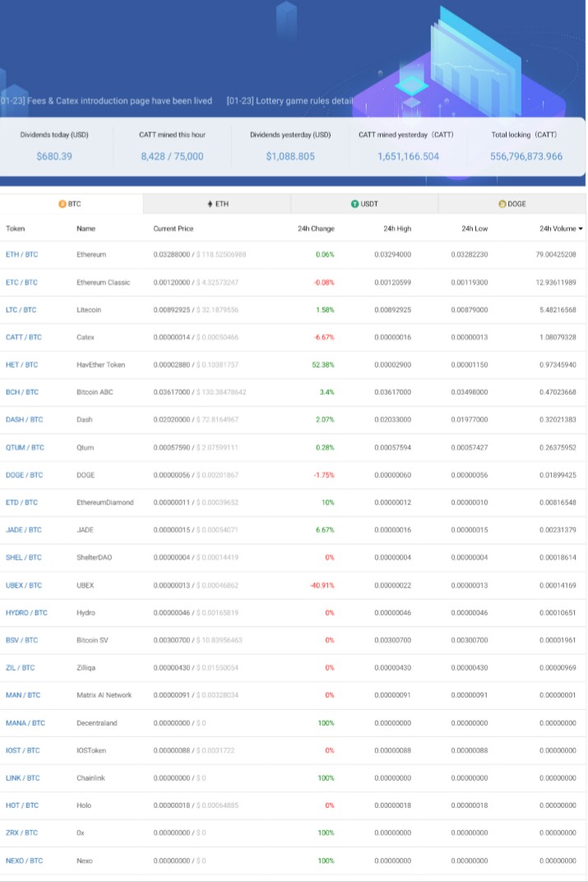
Task: Open the DOGE / BTC pair link
Action: (24, 475)
